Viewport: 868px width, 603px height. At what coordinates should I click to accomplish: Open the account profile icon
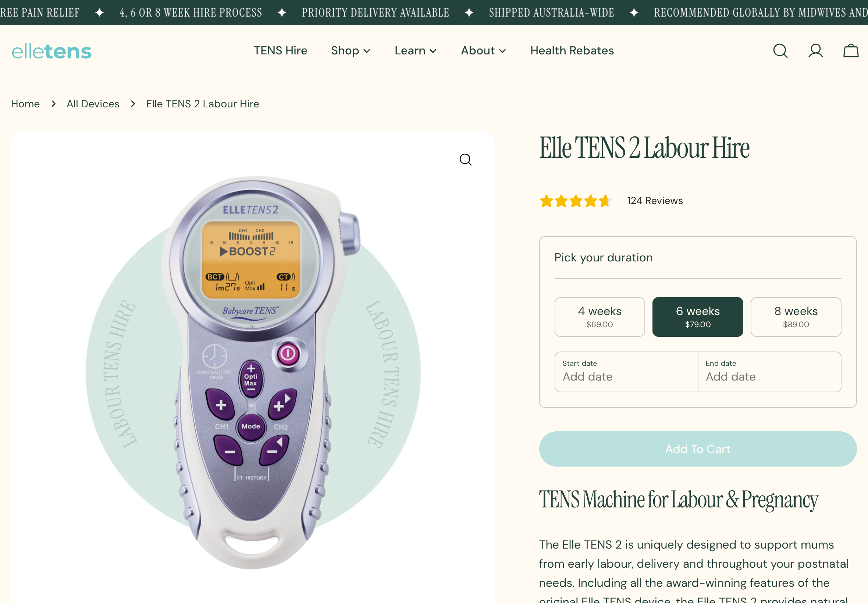[x=815, y=51]
